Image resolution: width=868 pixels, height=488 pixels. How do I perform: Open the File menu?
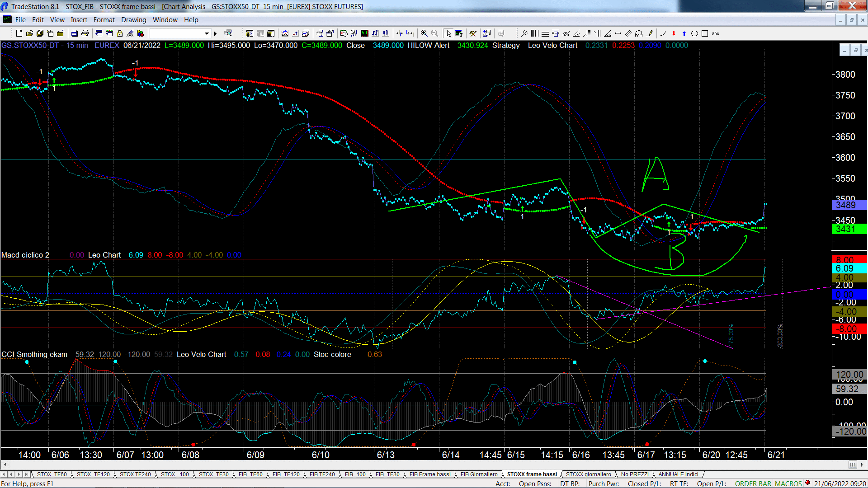[x=20, y=20]
